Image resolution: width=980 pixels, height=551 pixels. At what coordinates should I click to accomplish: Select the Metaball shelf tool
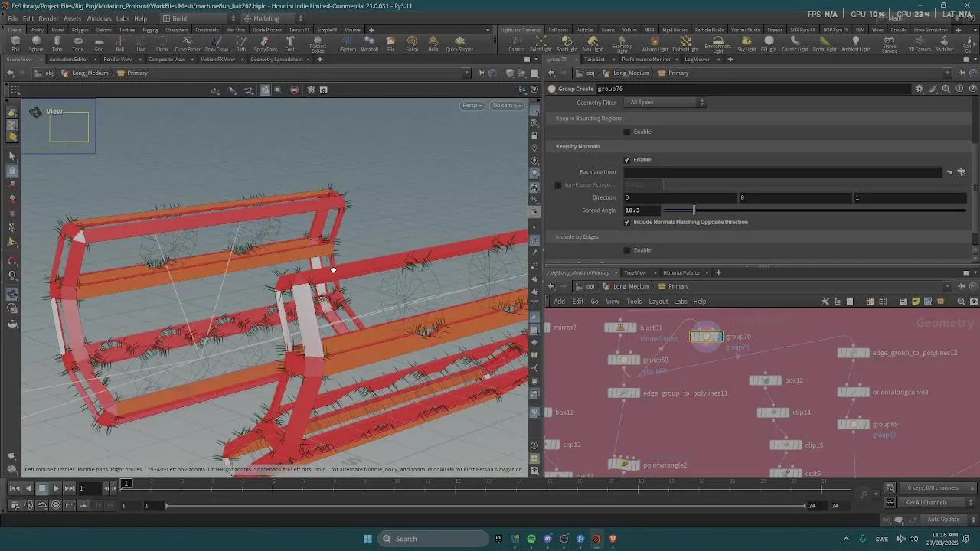coord(369,44)
